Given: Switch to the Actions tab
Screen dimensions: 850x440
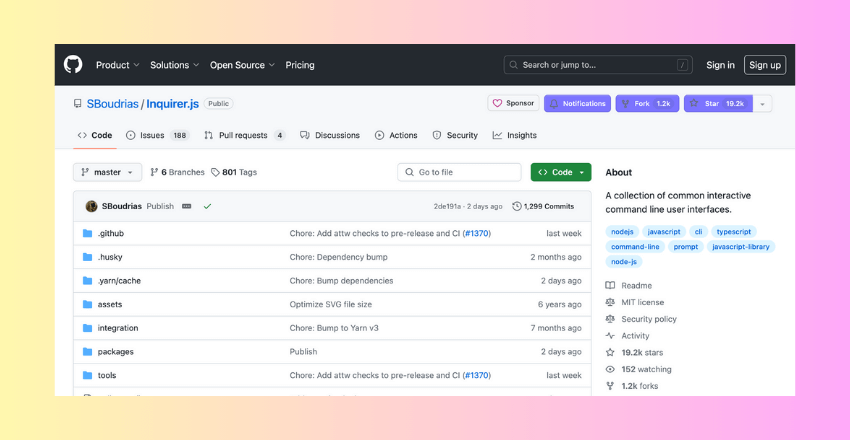Looking at the screenshot, I should coord(396,135).
